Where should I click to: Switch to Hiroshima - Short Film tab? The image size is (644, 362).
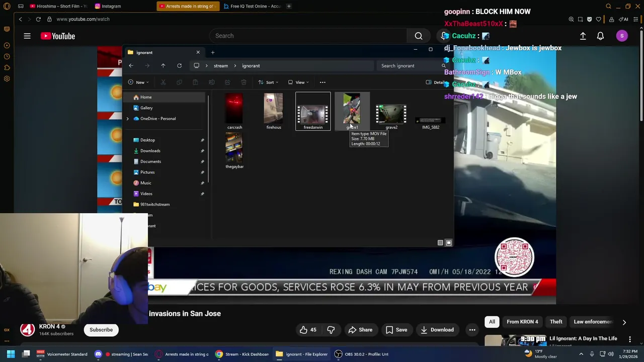click(58, 6)
